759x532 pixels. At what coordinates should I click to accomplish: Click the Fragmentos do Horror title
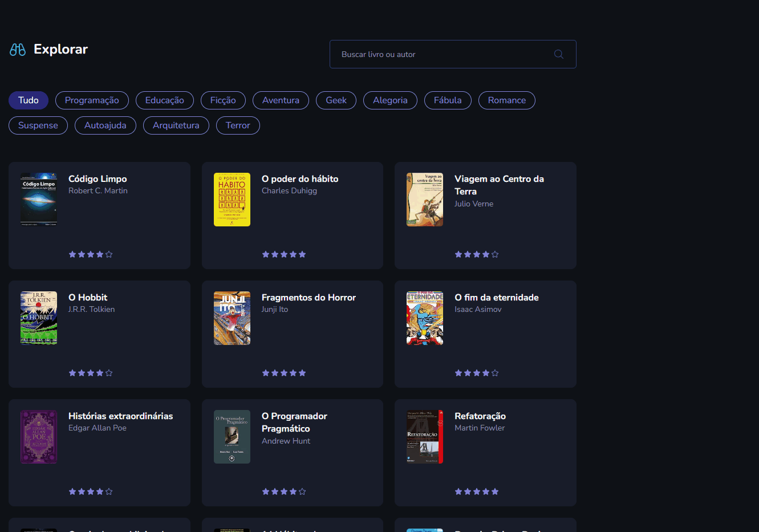coord(309,298)
